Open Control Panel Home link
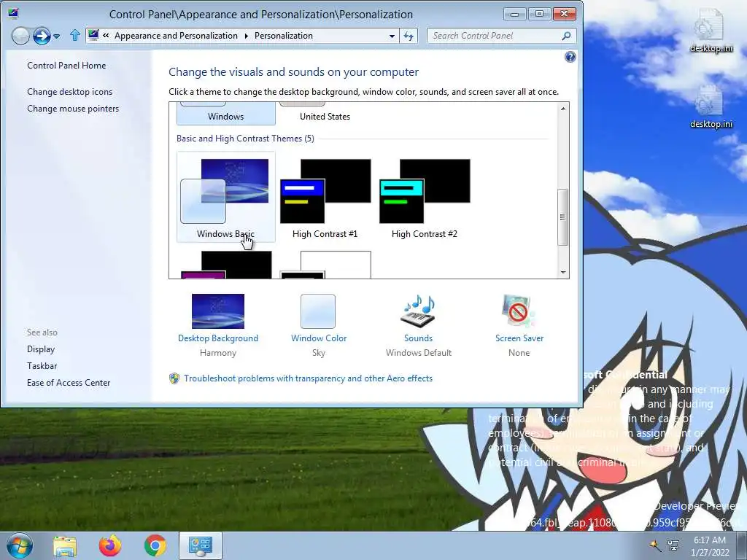The width and height of the screenshot is (747, 560). (x=66, y=66)
